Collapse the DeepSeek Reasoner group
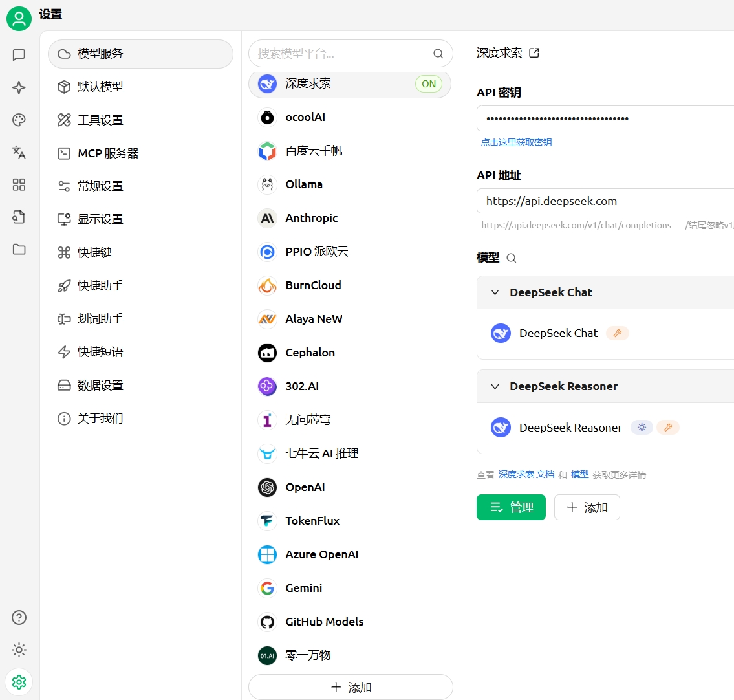This screenshot has height=700, width=734. (x=495, y=387)
